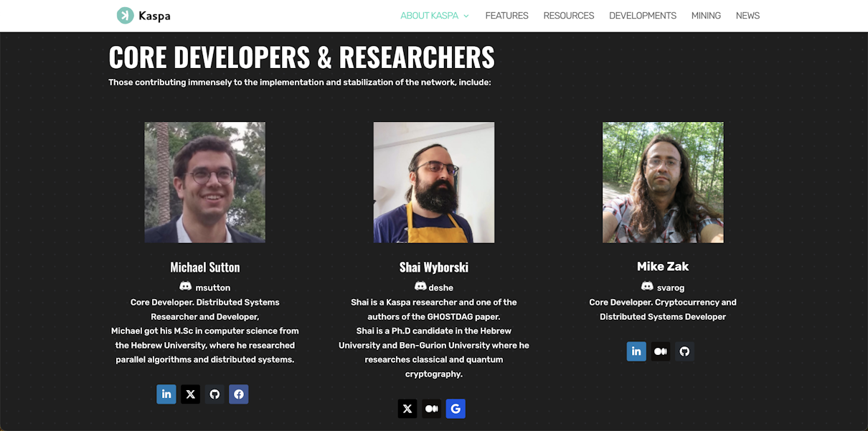Expand the About Kaspa dropdown chevron

click(466, 16)
